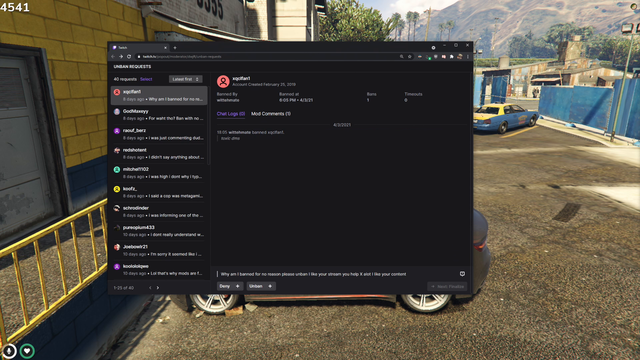Image resolution: width=640 pixels, height=360 pixels.
Task: Go to previous page of requests
Action: (150, 288)
